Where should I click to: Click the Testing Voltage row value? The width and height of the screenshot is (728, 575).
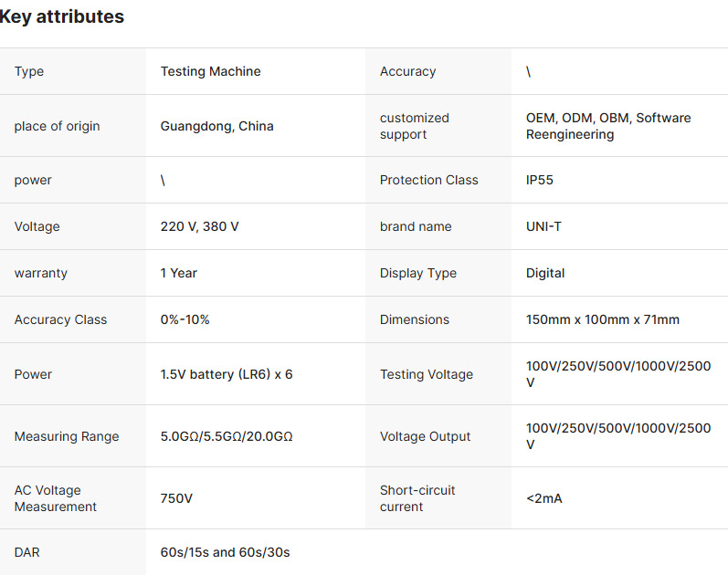(617, 374)
